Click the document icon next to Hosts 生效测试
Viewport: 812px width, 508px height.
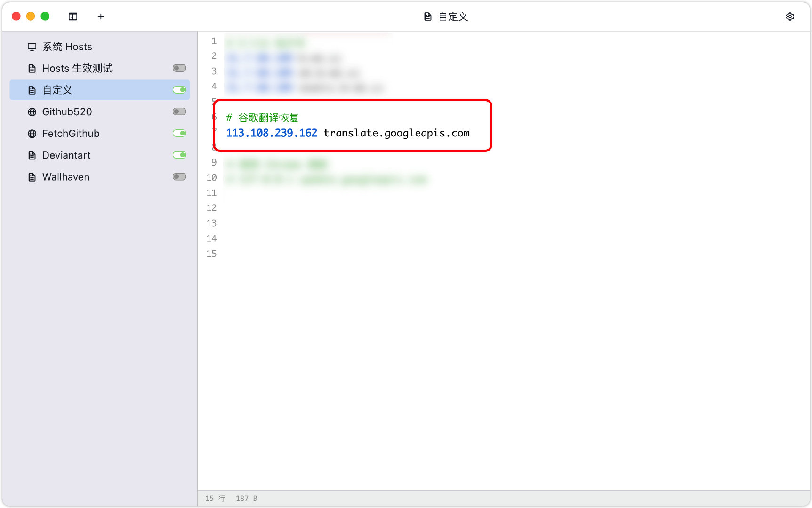click(x=31, y=68)
